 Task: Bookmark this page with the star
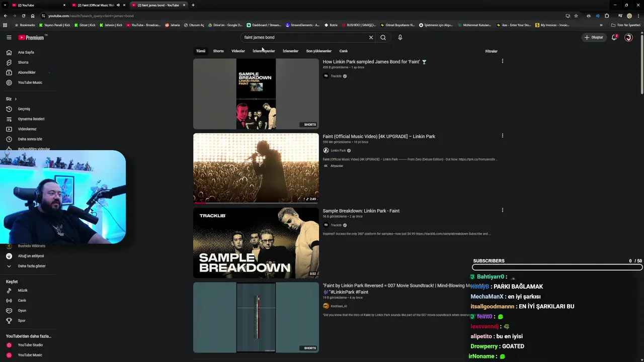point(576,16)
